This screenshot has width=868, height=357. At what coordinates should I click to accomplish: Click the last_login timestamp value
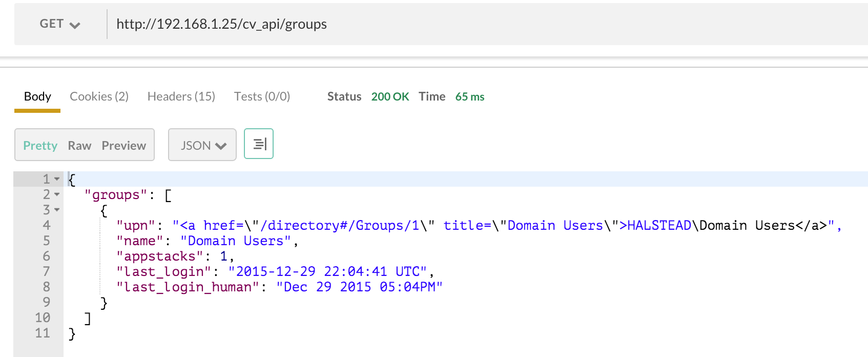coord(328,272)
